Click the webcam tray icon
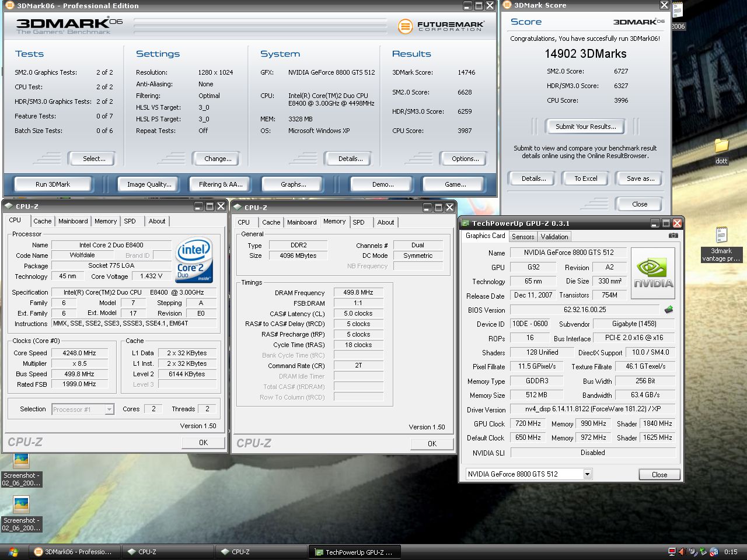The height and width of the screenshot is (560, 747). pos(692,552)
